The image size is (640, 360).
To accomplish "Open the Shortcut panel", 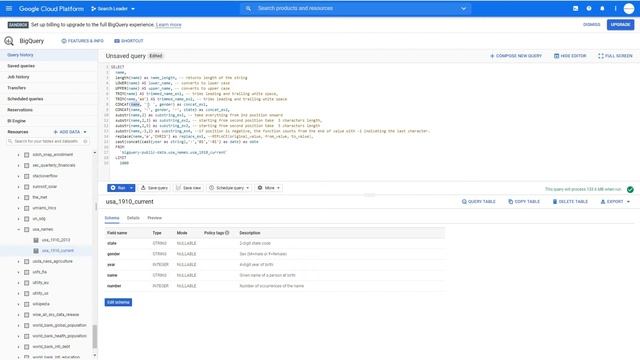I will point(129,41).
